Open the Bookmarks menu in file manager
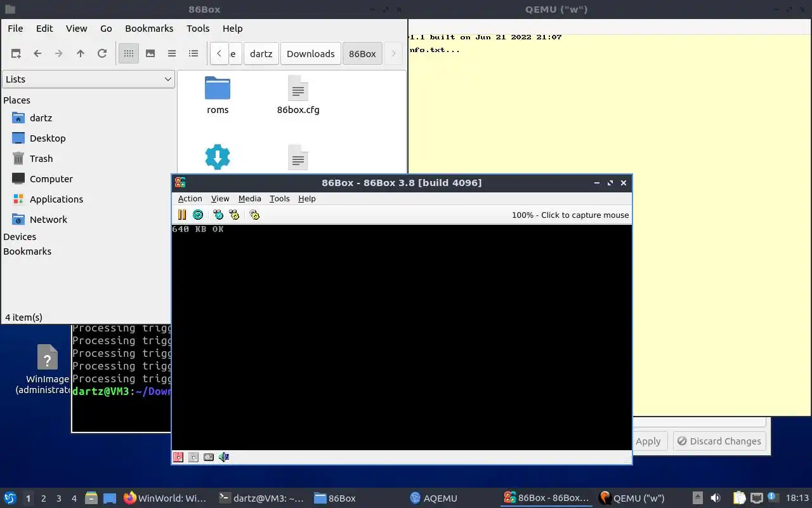The width and height of the screenshot is (812, 508). coord(149,29)
